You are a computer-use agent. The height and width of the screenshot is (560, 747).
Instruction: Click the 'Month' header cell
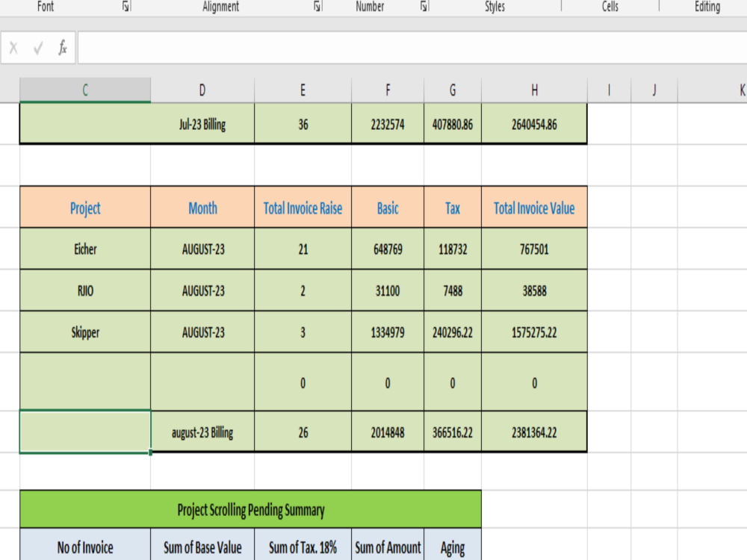(x=202, y=208)
